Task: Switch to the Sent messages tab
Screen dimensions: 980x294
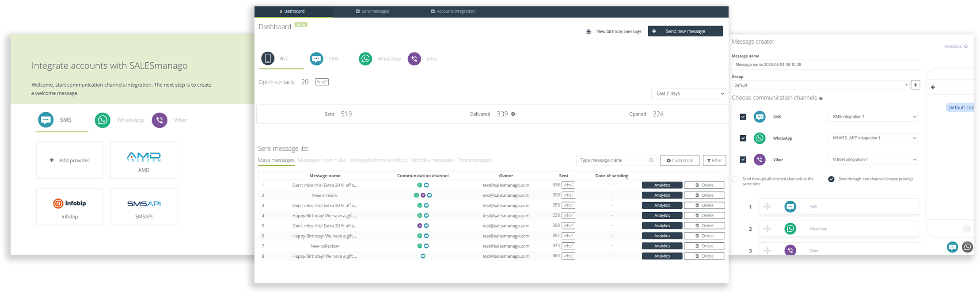Action: click(x=372, y=11)
